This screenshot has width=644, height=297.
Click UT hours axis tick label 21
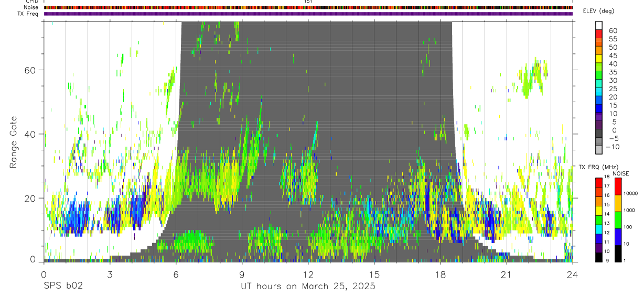coord(507,274)
